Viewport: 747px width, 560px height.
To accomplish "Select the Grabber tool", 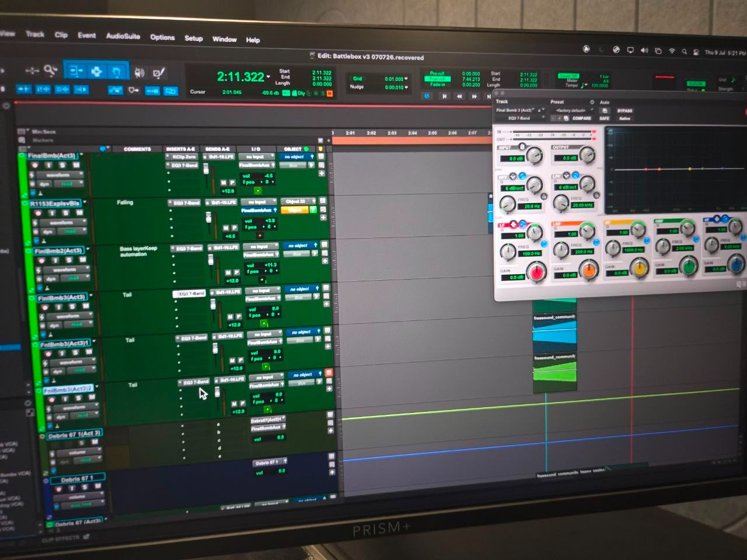I will (116, 72).
